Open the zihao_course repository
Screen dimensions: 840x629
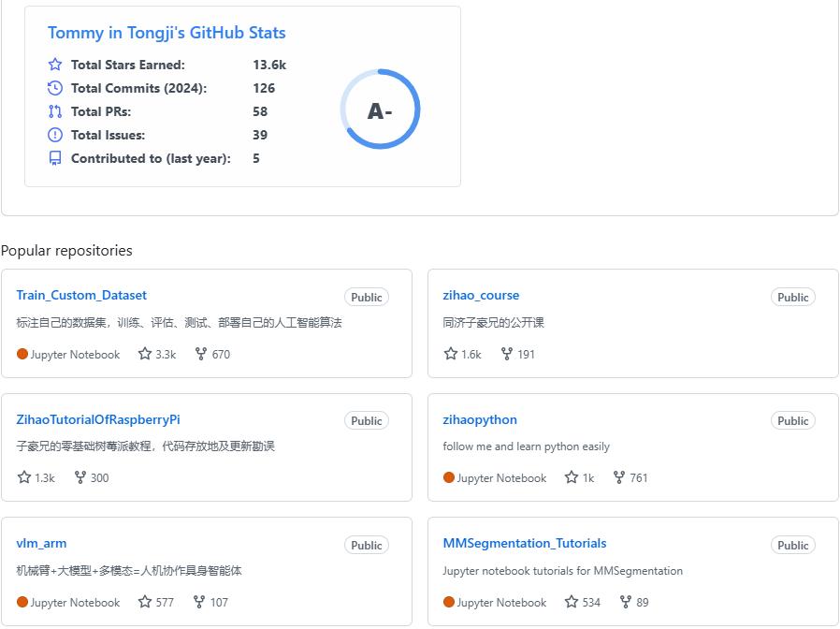pyautogui.click(x=481, y=295)
